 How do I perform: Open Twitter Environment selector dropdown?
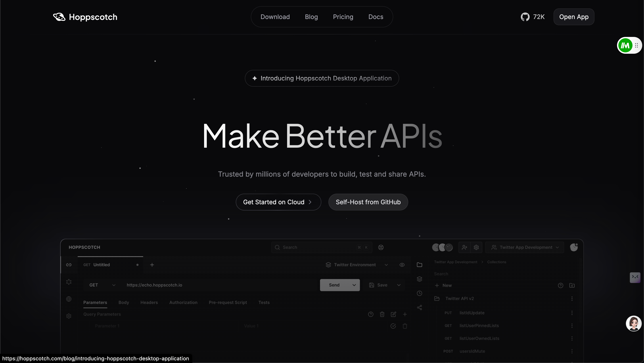click(x=357, y=265)
